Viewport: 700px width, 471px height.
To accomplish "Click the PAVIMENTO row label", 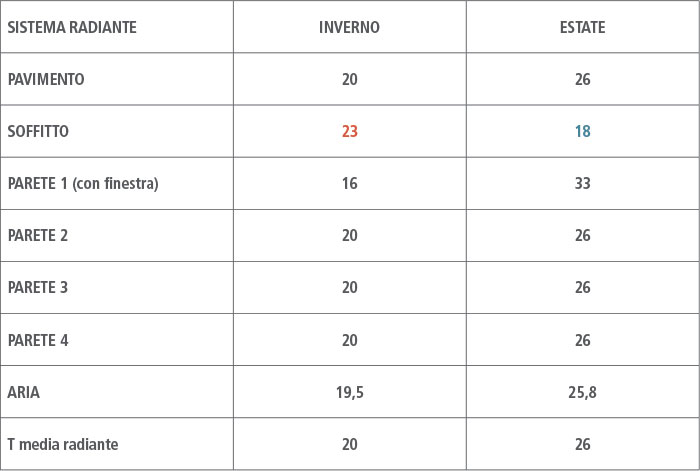I will tap(46, 79).
